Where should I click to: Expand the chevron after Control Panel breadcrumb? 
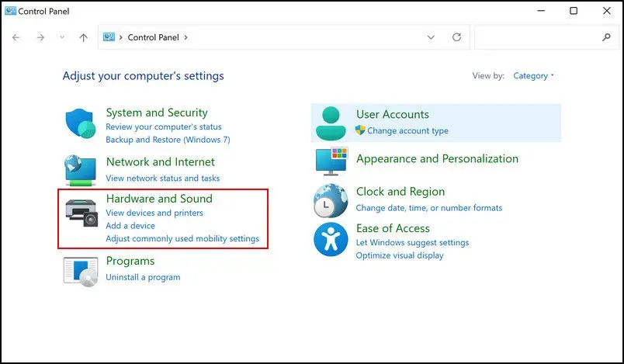click(185, 37)
